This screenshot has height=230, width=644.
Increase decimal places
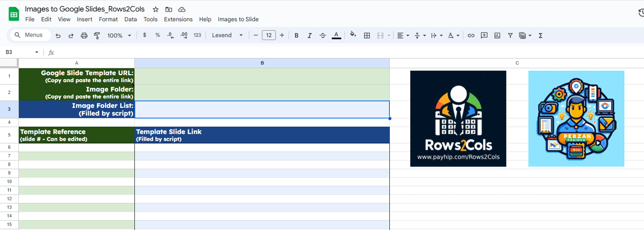[x=184, y=35]
